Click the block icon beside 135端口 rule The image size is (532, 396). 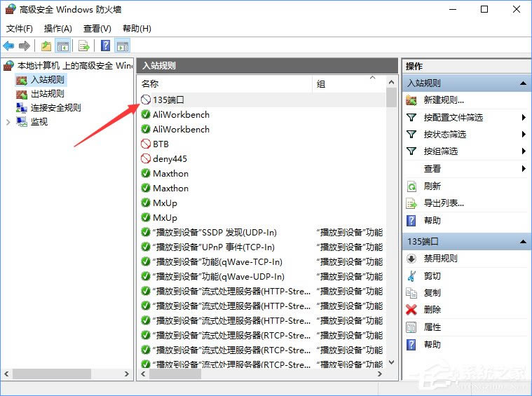point(146,100)
